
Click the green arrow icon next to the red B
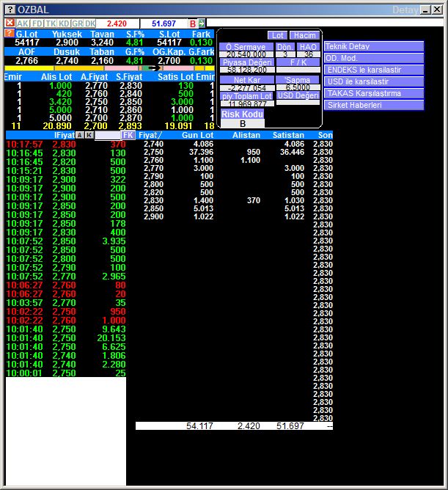pyautogui.click(x=202, y=23)
